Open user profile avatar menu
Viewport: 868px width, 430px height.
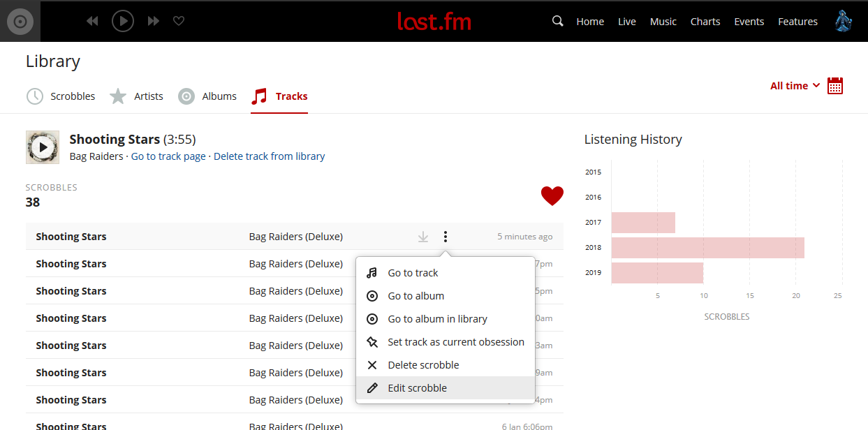pos(844,21)
